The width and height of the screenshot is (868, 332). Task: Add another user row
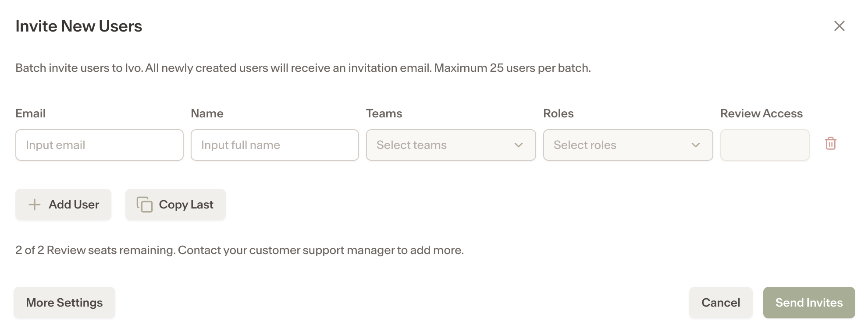point(64,205)
